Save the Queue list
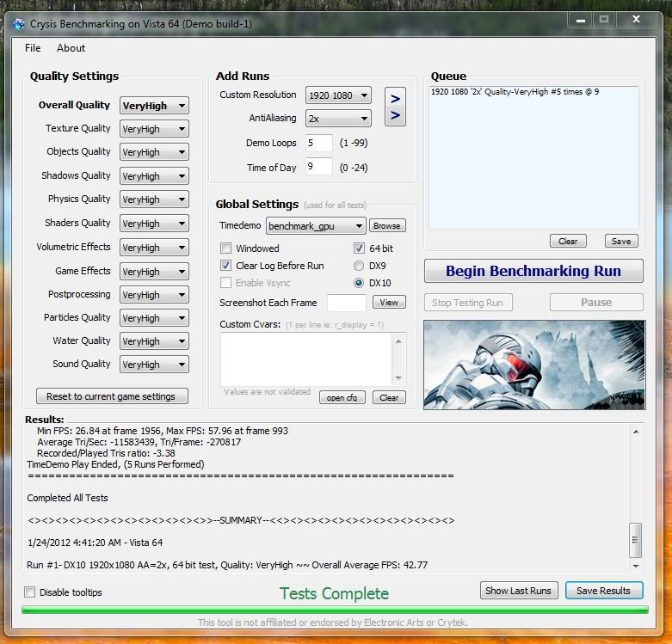Viewport: 672px width, 644px height. click(x=621, y=241)
